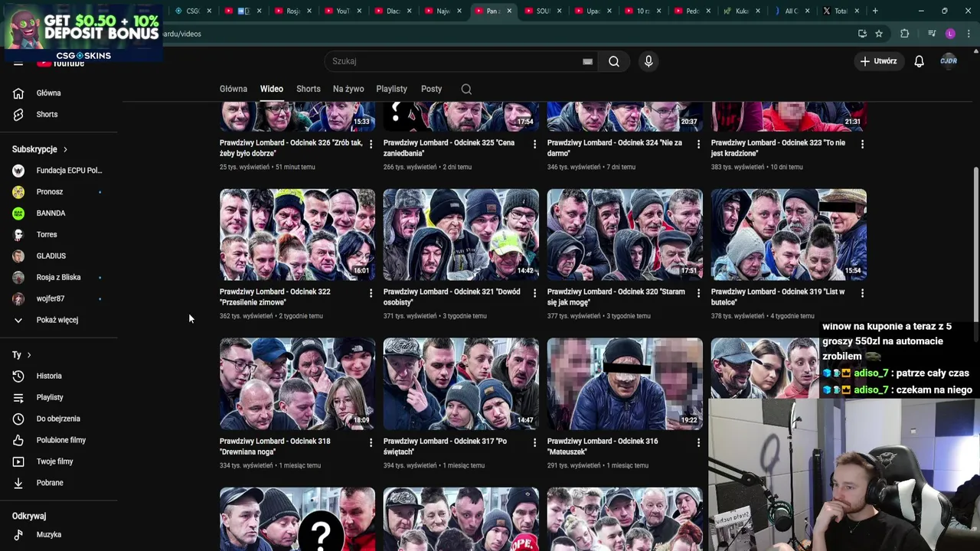Viewport: 980px width, 551px height.
Task: Open Torres subscription channel
Action: click(47, 235)
